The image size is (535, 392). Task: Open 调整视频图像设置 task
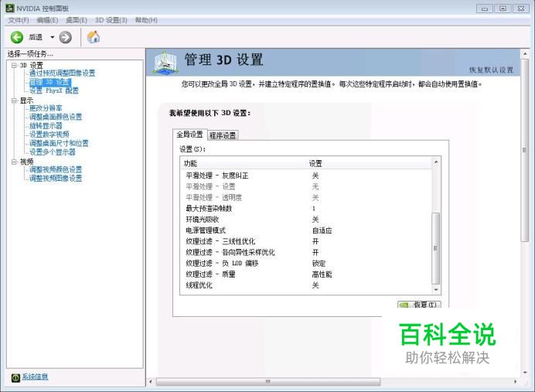[56, 179]
